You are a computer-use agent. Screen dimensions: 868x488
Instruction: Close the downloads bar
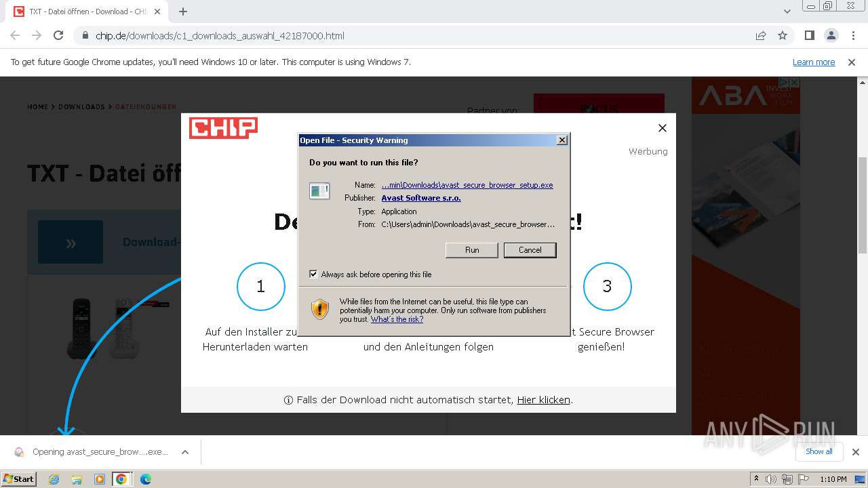click(x=855, y=452)
